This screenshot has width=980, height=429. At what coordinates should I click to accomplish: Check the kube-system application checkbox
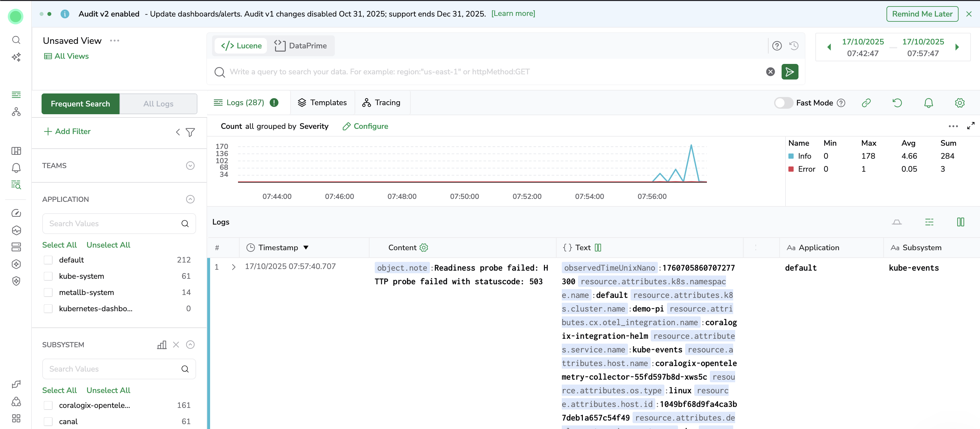tap(48, 276)
